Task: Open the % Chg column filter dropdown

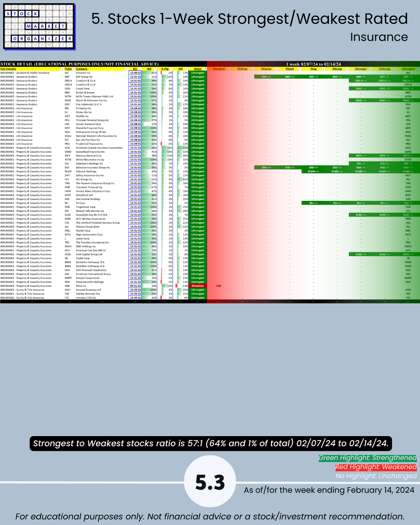Action: point(171,69)
